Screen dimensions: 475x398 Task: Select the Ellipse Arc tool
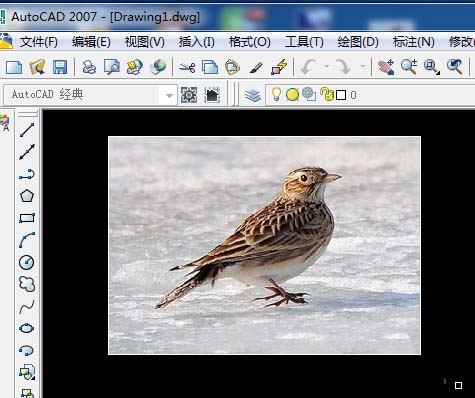pos(27,350)
